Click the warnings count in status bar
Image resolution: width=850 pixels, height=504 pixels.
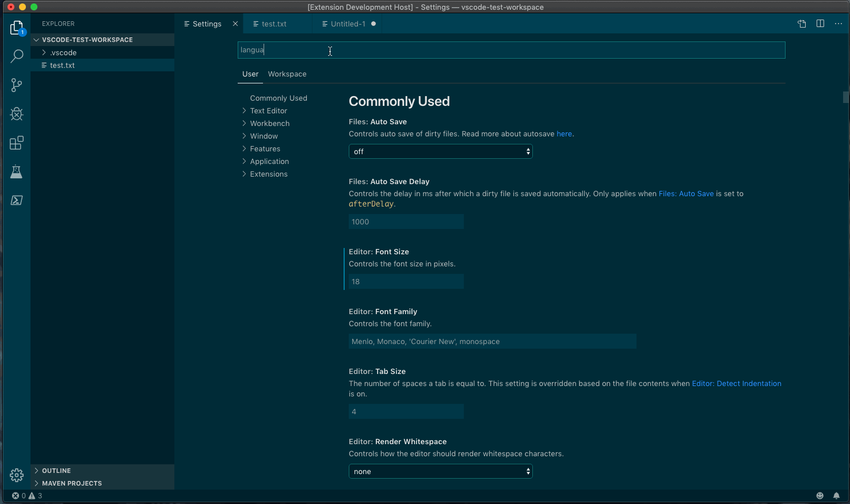[36, 496]
